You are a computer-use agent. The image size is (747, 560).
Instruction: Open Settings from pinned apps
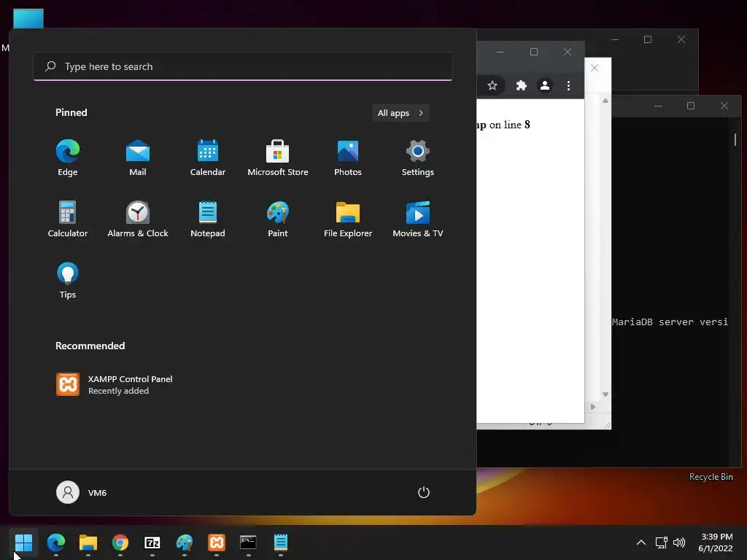point(418,158)
